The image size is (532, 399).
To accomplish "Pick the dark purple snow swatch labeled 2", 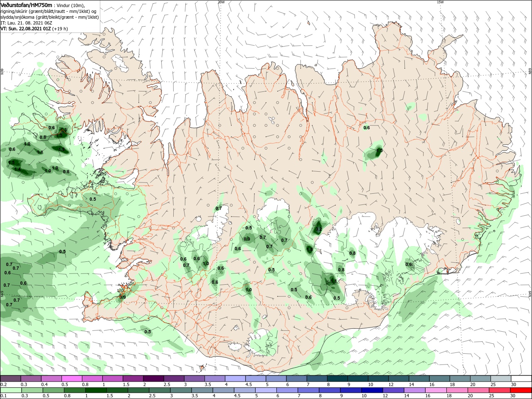I will click(x=153, y=379).
